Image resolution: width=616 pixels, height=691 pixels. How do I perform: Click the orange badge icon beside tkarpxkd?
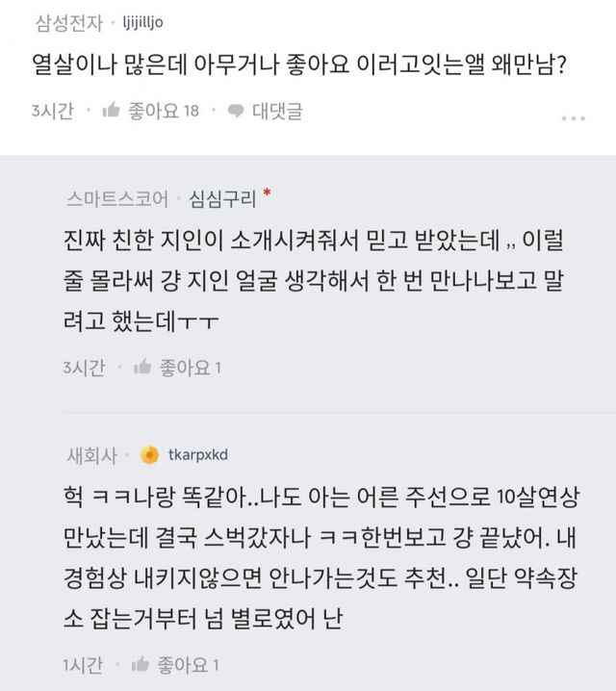149,454
